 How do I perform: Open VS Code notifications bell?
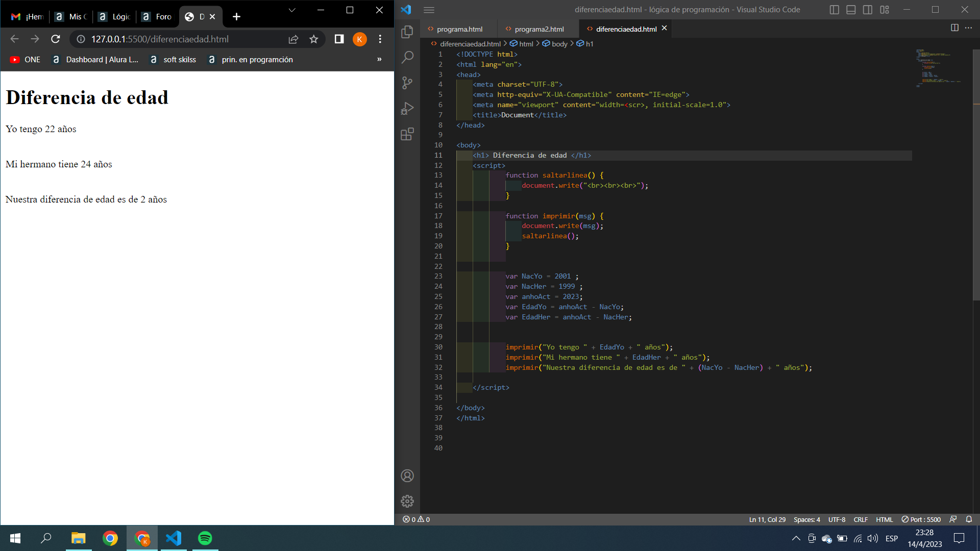coord(969,519)
